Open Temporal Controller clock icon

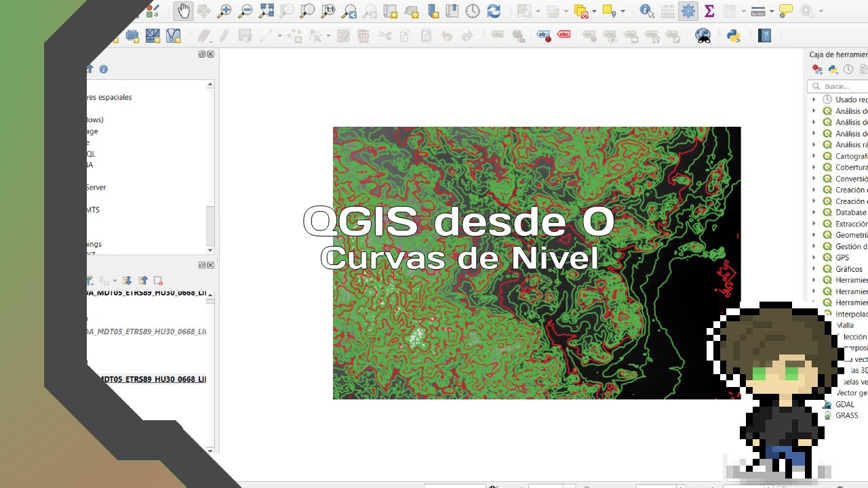click(x=473, y=11)
